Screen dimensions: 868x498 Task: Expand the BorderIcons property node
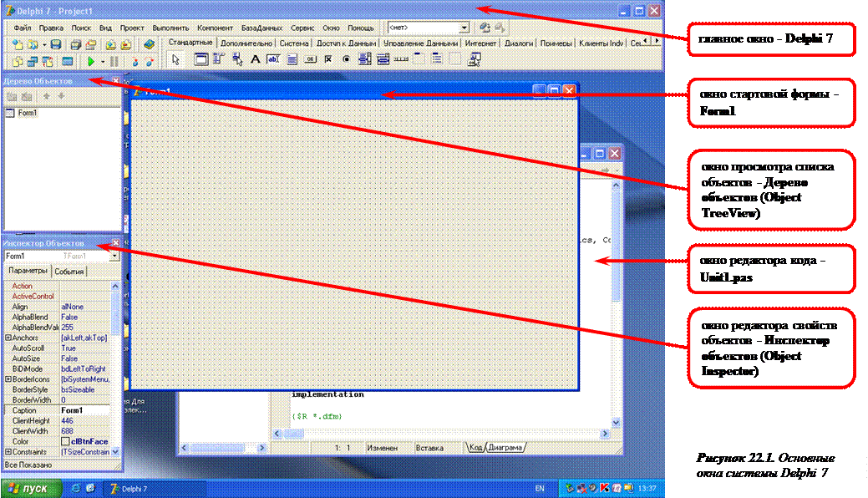tap(8, 379)
